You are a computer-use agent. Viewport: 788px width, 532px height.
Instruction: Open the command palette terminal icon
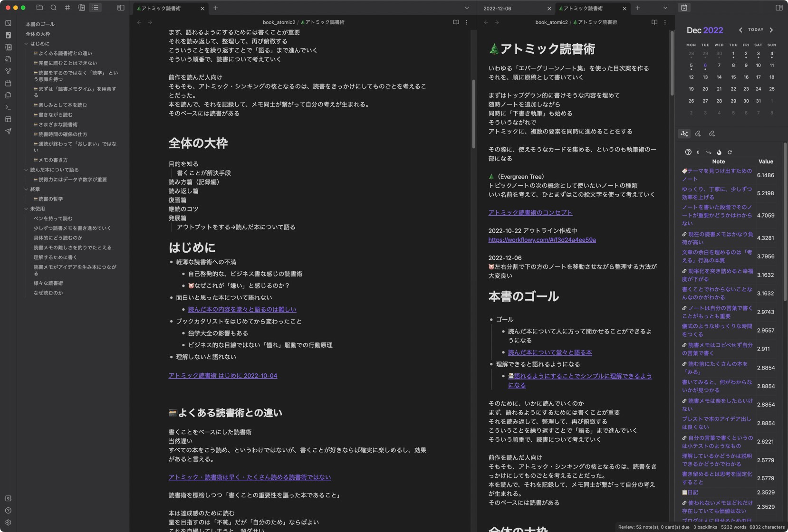point(8,107)
